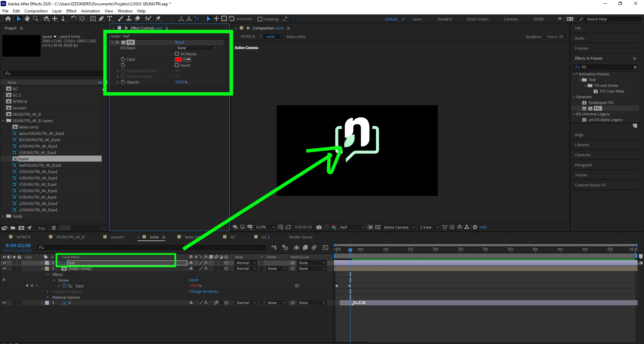Open the Animation menu
The height and width of the screenshot is (344, 644).
point(91,11)
